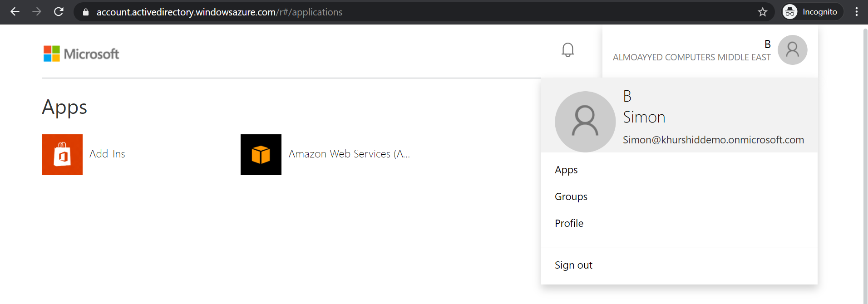The height and width of the screenshot is (304, 868).
Task: Click the notification bell icon
Action: click(x=567, y=50)
